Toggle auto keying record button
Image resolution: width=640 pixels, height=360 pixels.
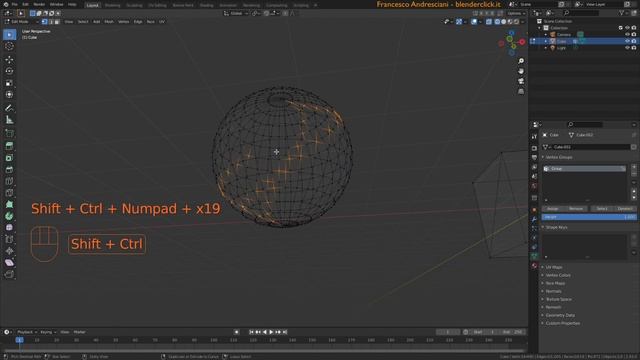click(236, 332)
